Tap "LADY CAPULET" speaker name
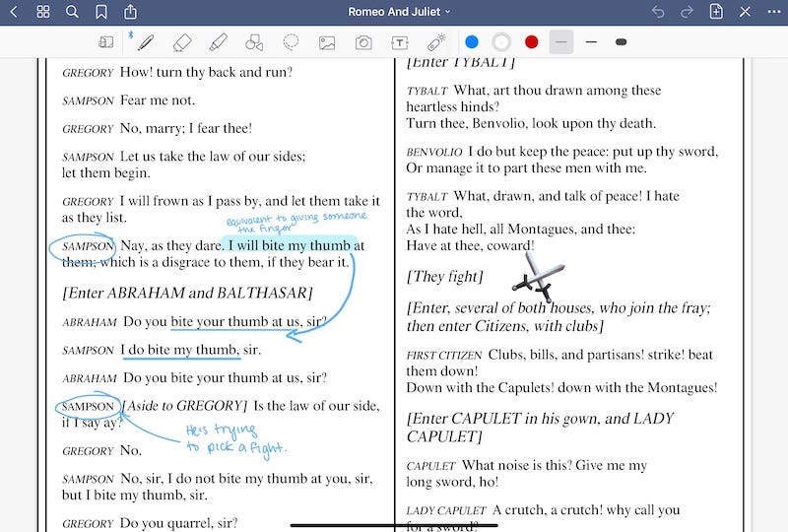788x532 pixels. click(446, 510)
